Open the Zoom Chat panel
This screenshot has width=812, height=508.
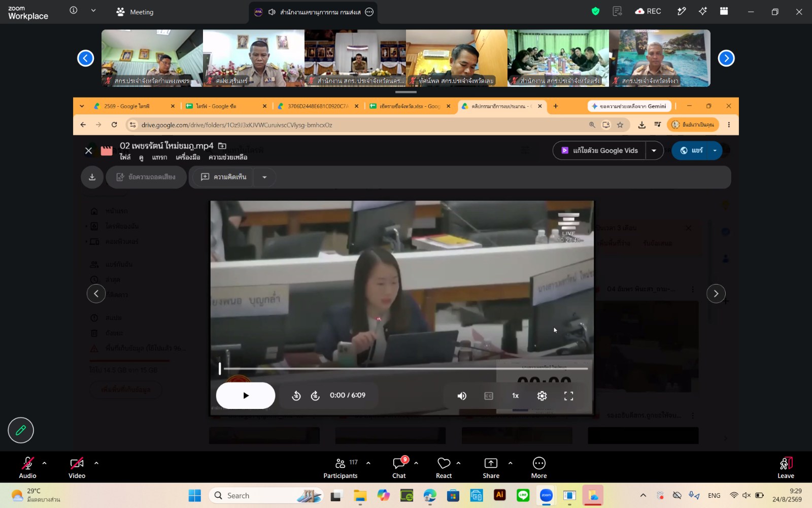(x=399, y=467)
